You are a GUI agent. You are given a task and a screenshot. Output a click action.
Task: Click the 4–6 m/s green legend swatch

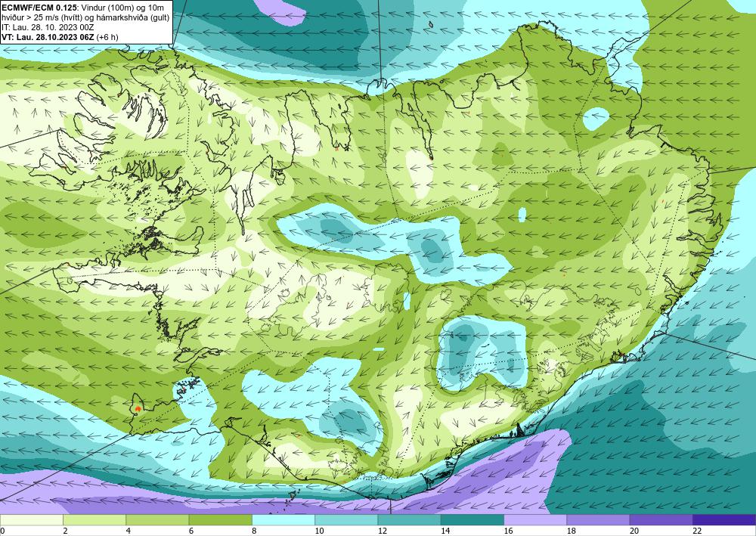point(157,520)
